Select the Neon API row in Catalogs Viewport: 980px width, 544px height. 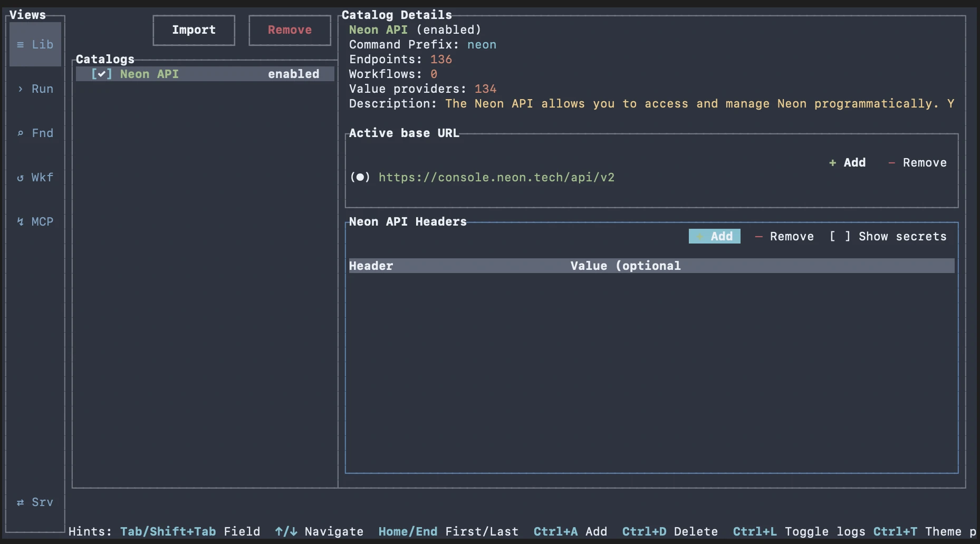204,74
